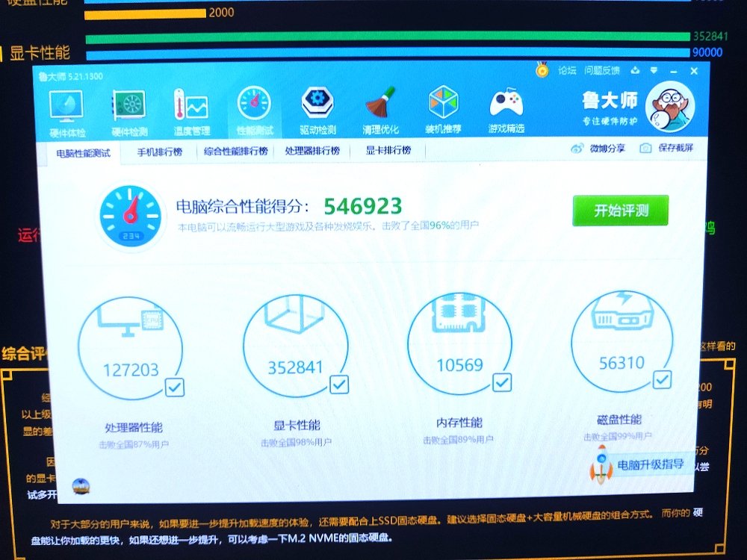This screenshot has width=747, height=560.
Task: Click the 击败全国89%用户 text
Action: 459,440
